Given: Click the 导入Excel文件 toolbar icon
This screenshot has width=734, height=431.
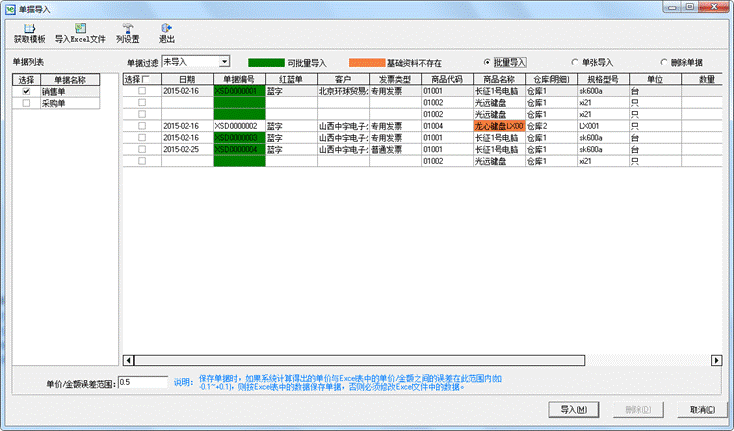Looking at the screenshot, I should click(79, 29).
